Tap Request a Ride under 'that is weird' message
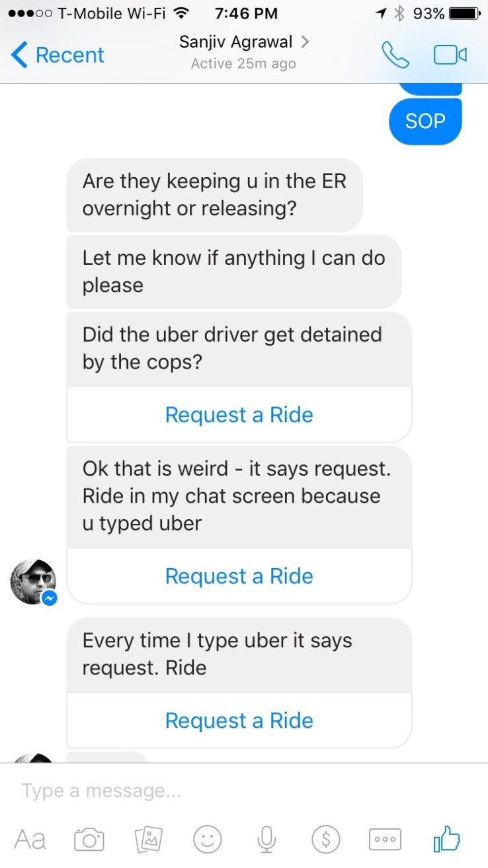This screenshot has height=868, width=488. tap(239, 576)
